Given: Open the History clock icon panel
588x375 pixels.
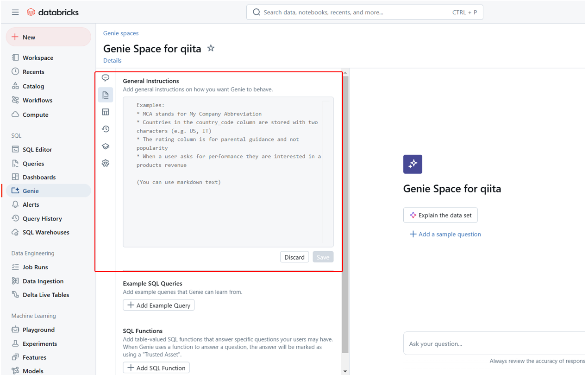Looking at the screenshot, I should tap(106, 129).
